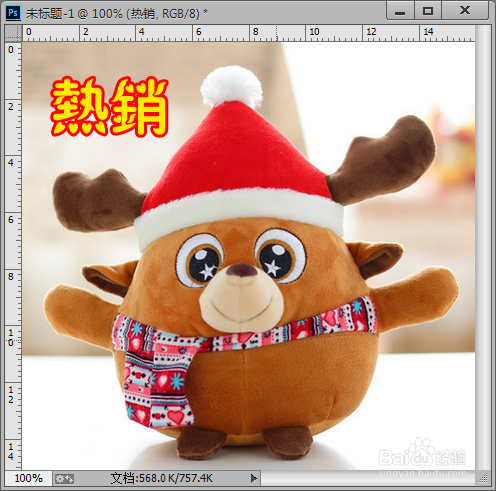Screen dimensions: 496x491
Task: Click the horizontal ruler at mark 8
Action: [256, 32]
